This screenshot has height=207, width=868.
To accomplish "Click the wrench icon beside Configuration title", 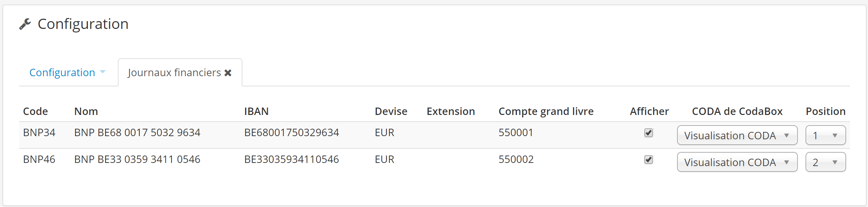I will 25,24.
